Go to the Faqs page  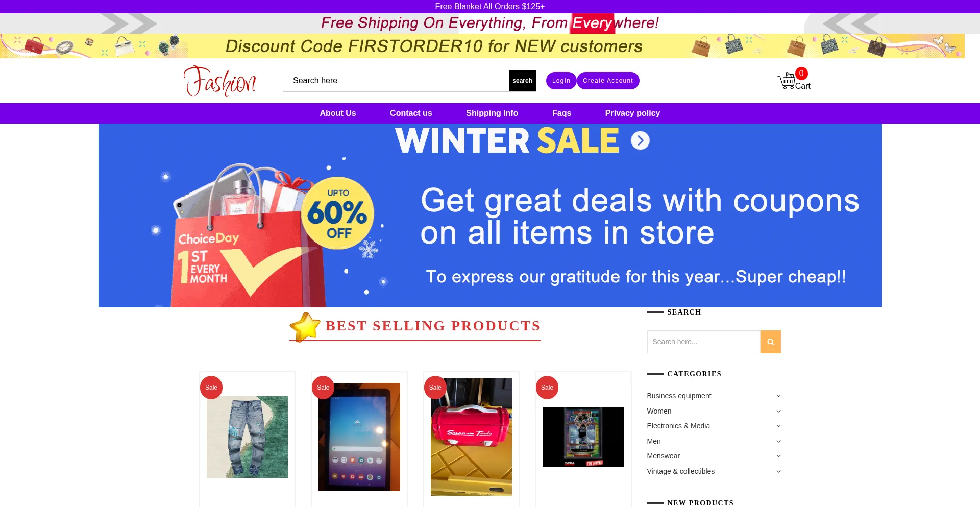[x=561, y=113]
